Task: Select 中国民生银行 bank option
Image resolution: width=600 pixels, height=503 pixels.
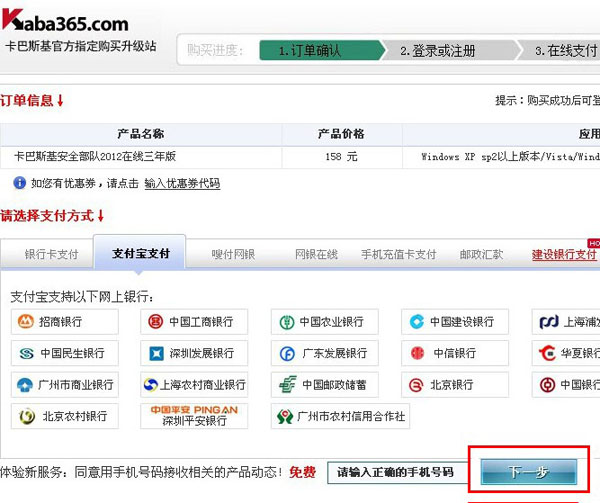Action: click(64, 353)
